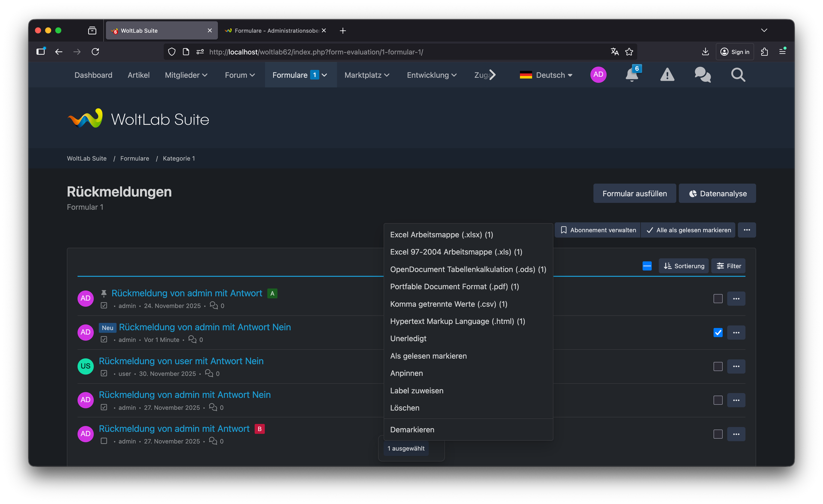
Task: Click the browser translate page icon
Action: pos(615,52)
